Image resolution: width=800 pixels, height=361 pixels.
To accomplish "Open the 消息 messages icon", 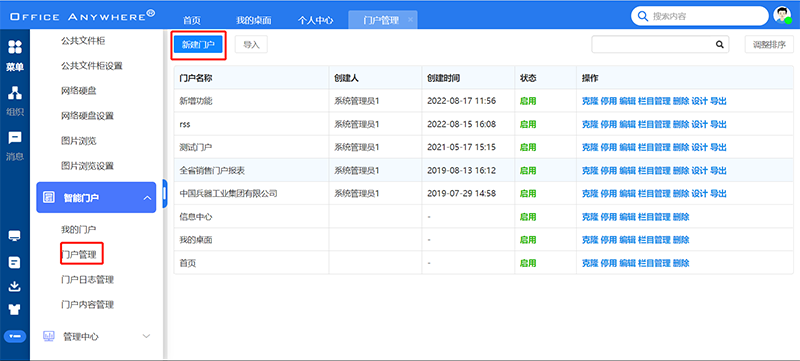I will coord(15,138).
